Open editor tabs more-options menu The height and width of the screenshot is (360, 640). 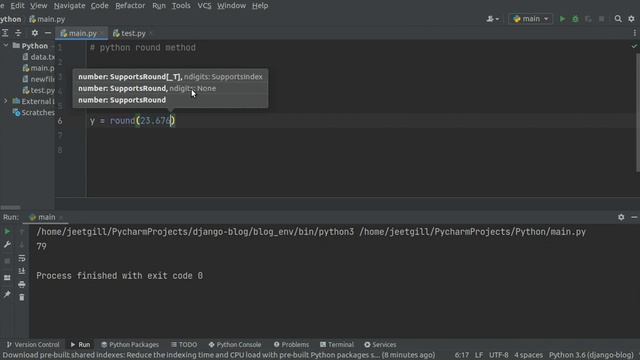click(x=634, y=33)
